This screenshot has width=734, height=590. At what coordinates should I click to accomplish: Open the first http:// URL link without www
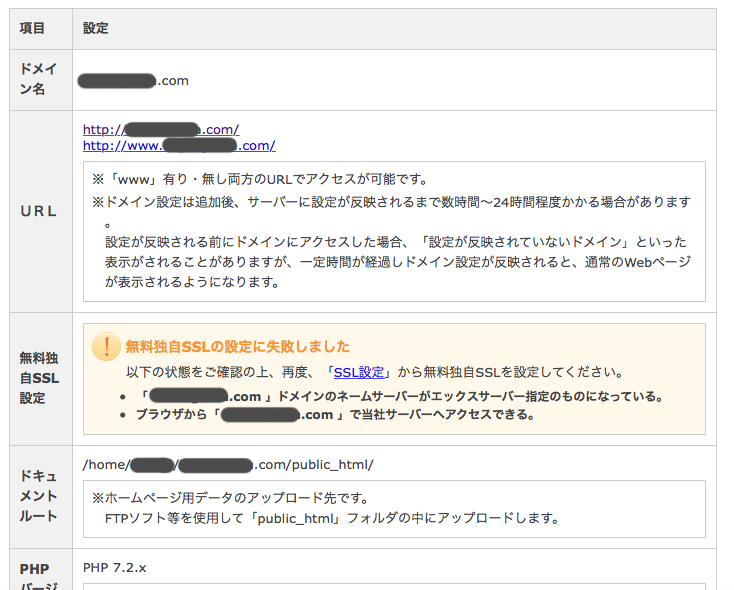(x=160, y=129)
